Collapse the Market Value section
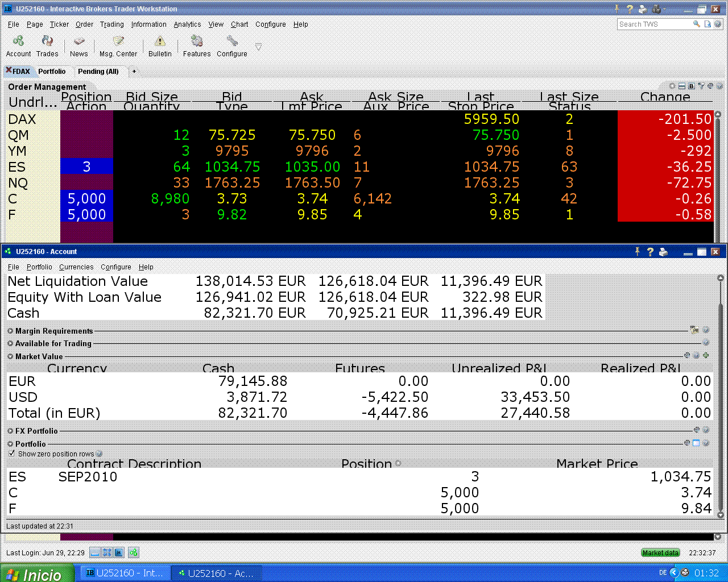The width and height of the screenshot is (728, 582). click(10, 356)
